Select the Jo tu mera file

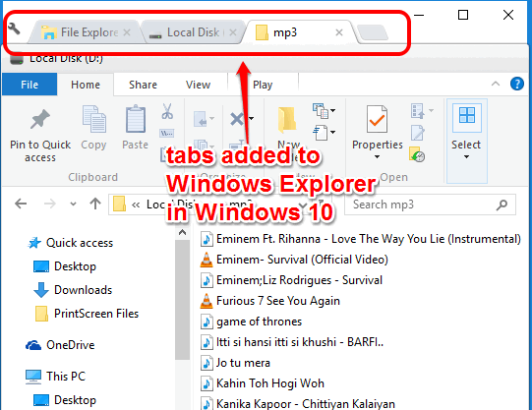(x=235, y=363)
